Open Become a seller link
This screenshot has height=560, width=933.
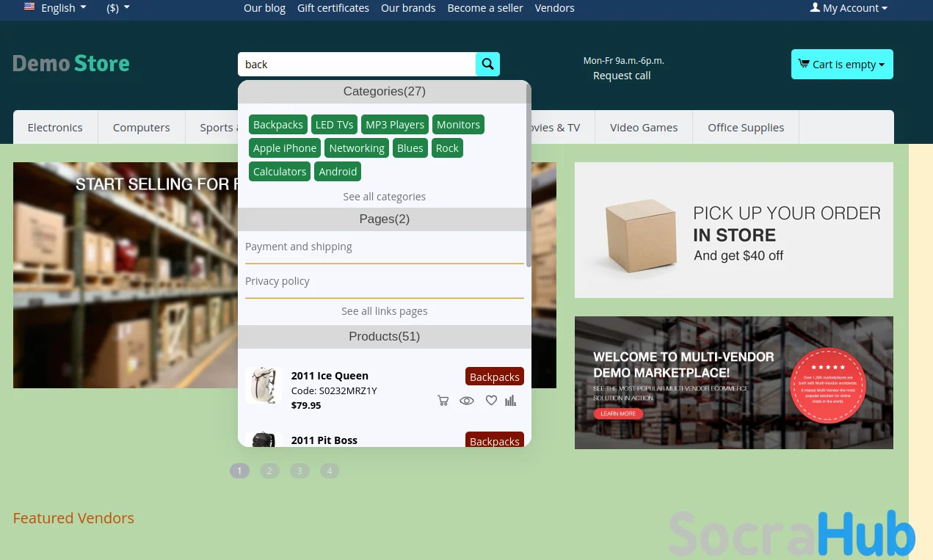point(485,8)
